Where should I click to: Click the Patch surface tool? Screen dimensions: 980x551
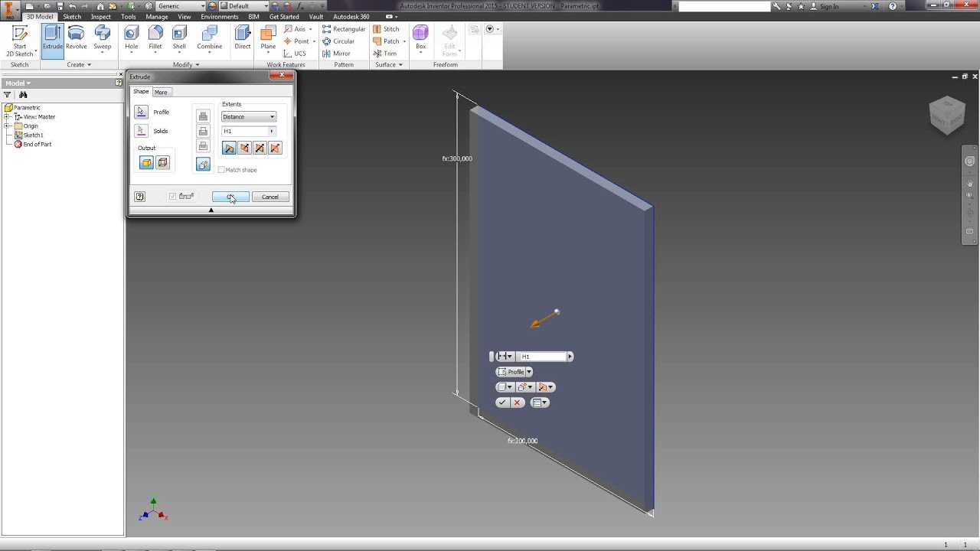point(389,41)
